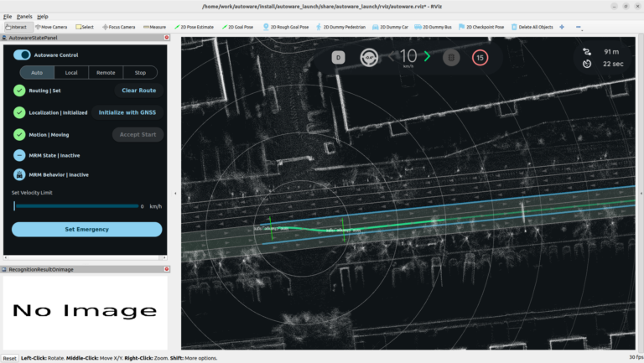Activate the Measure tool
644x363 pixels.
(154, 27)
